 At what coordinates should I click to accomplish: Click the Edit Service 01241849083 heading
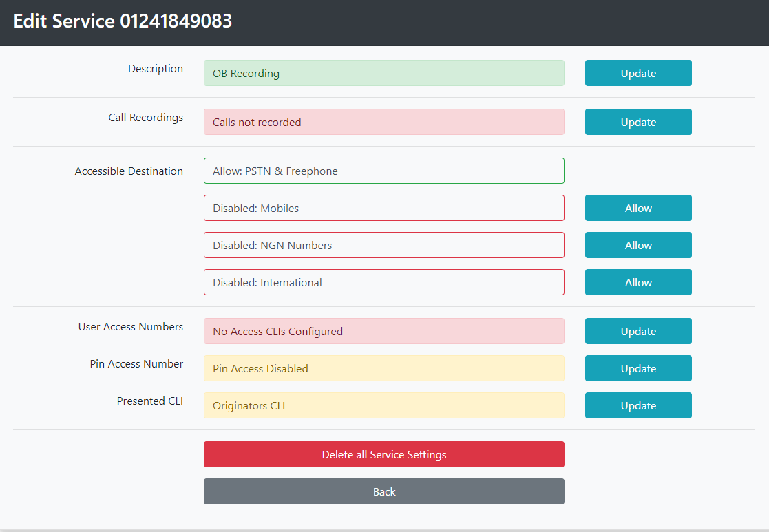tap(123, 21)
